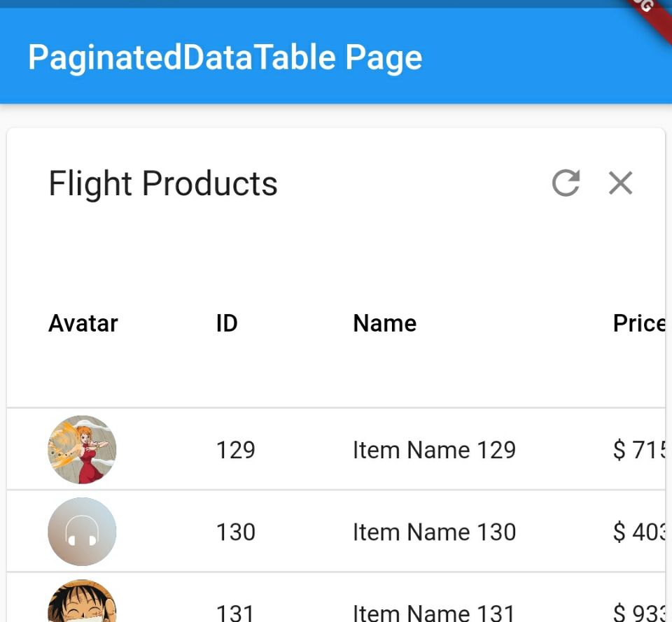Viewport: 672px width, 622px height.
Task: Select ID cell showing 129
Action: [235, 450]
